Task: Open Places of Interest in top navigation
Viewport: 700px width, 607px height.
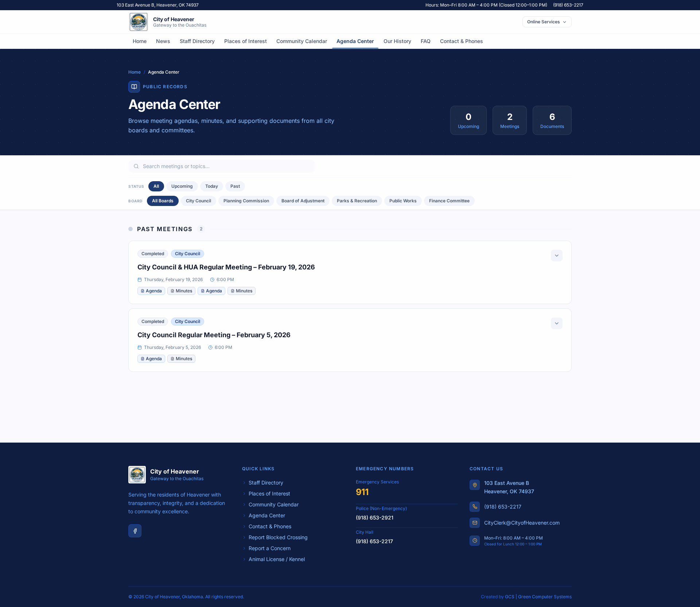Action: pyautogui.click(x=245, y=41)
